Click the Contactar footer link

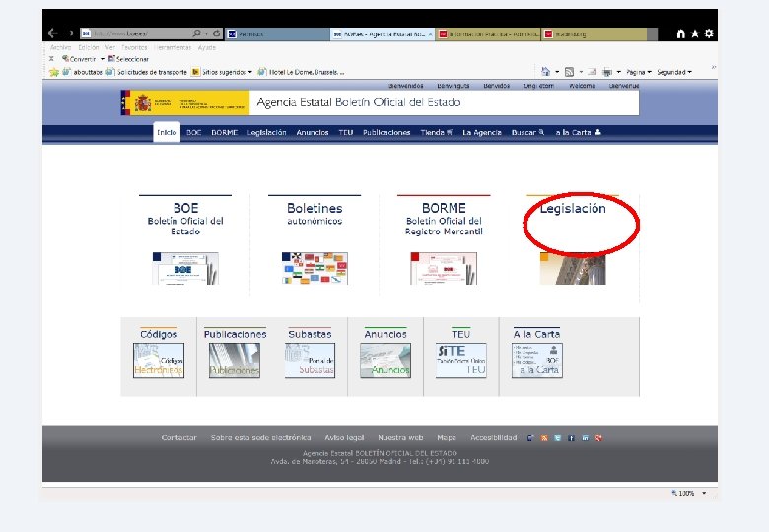click(x=179, y=438)
